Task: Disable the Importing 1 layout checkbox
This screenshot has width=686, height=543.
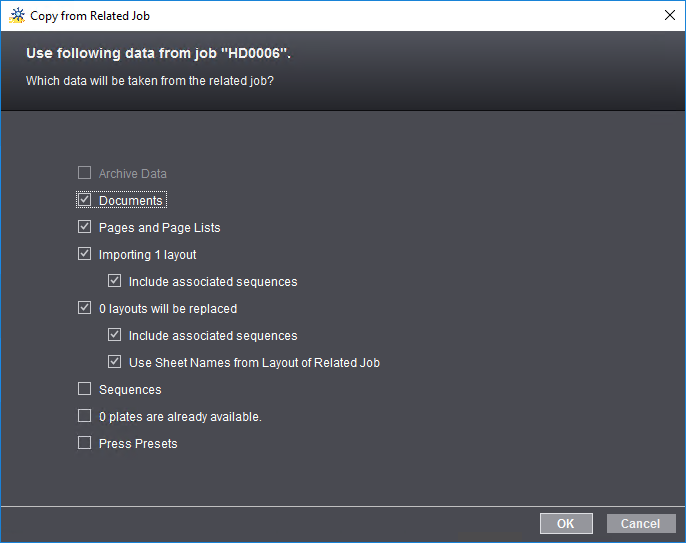Action: coord(85,254)
